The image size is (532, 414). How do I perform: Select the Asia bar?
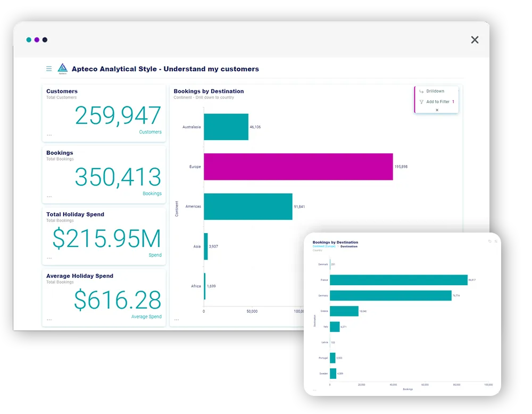(x=205, y=246)
